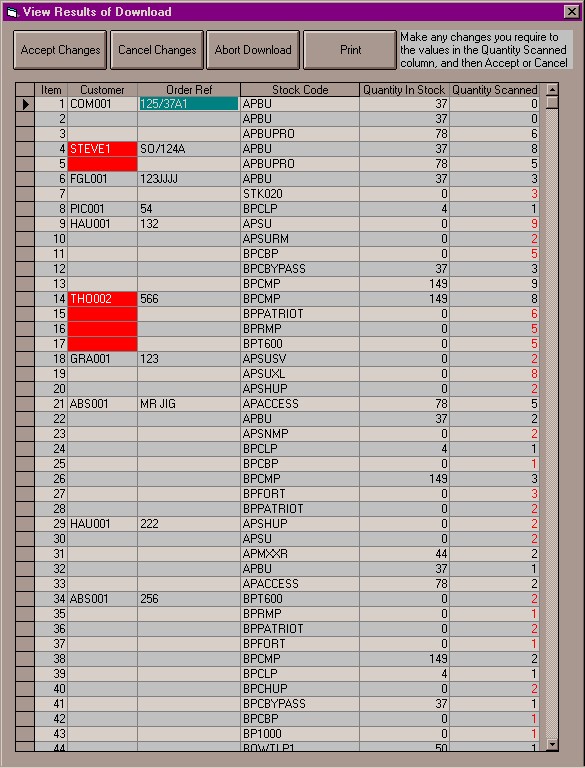Image resolution: width=585 pixels, height=768 pixels.
Task: Click the window icon in title bar
Action: (x=12, y=12)
